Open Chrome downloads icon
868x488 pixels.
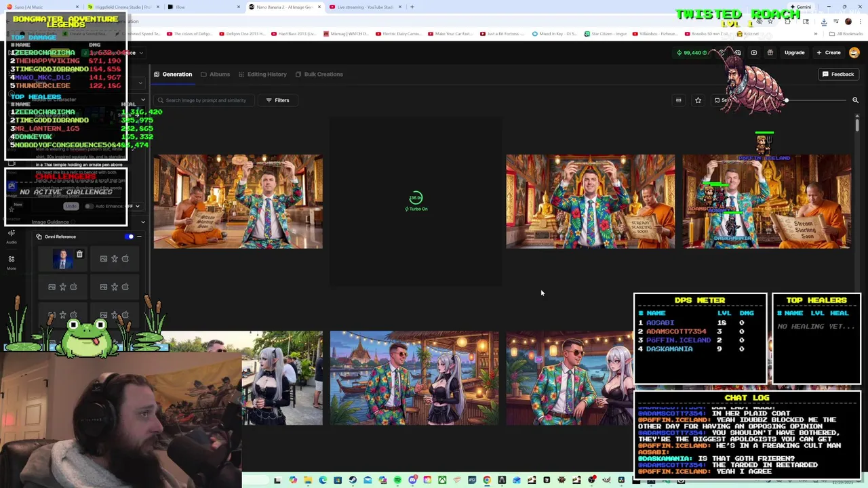(823, 21)
